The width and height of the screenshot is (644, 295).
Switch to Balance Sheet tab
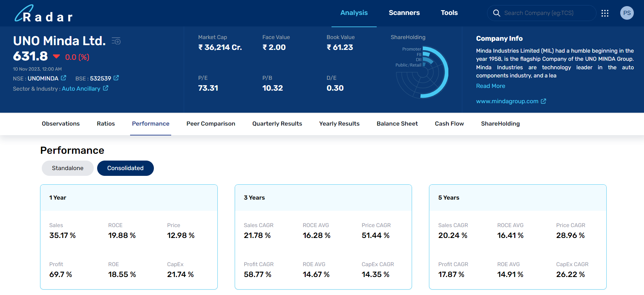click(397, 124)
